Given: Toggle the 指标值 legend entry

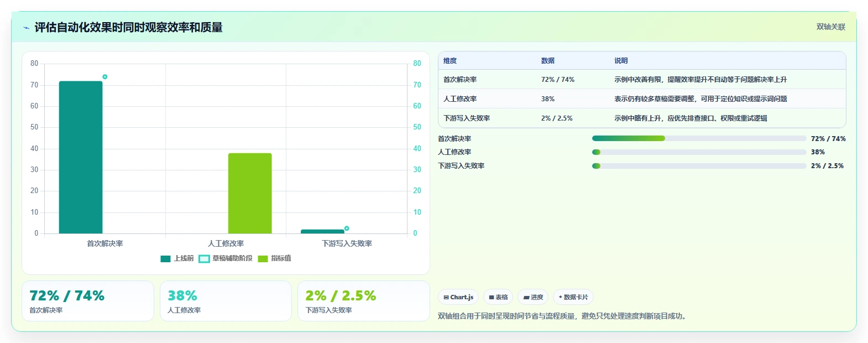Looking at the screenshot, I should click(x=274, y=258).
